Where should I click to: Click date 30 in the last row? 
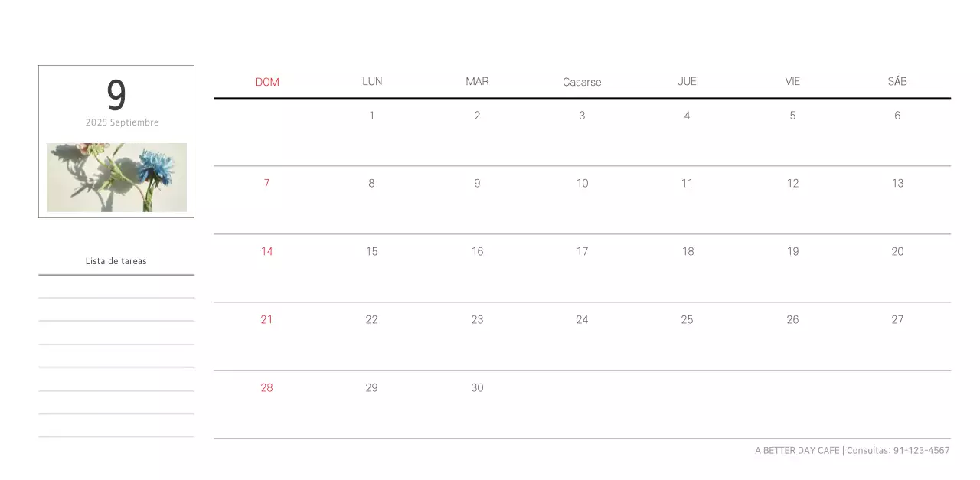click(477, 387)
